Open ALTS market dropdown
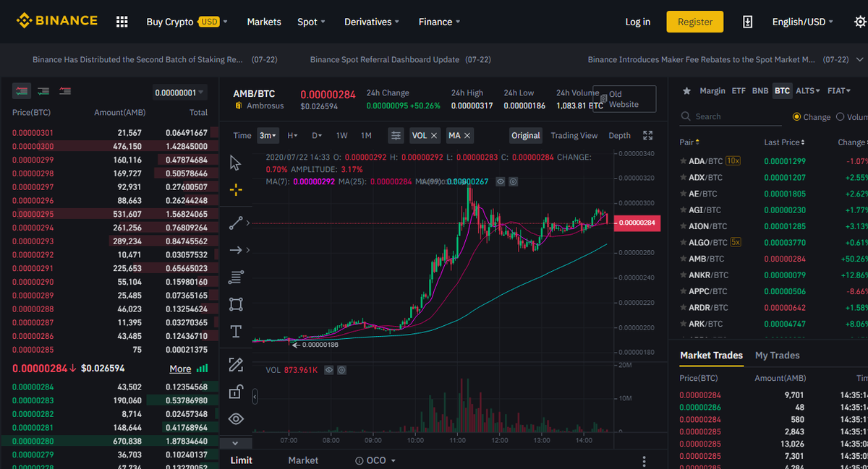 click(808, 91)
